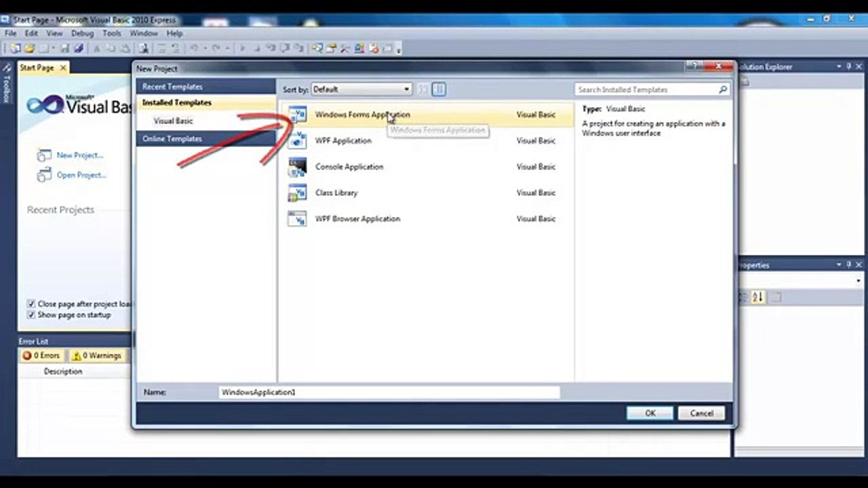Image resolution: width=868 pixels, height=488 pixels.
Task: Open the Window menu
Action: pos(144,33)
